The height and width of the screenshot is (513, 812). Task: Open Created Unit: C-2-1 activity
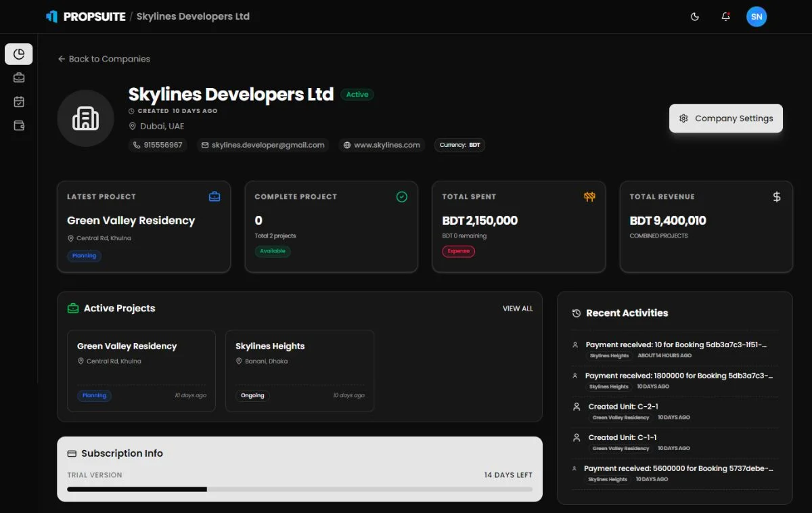675,411
